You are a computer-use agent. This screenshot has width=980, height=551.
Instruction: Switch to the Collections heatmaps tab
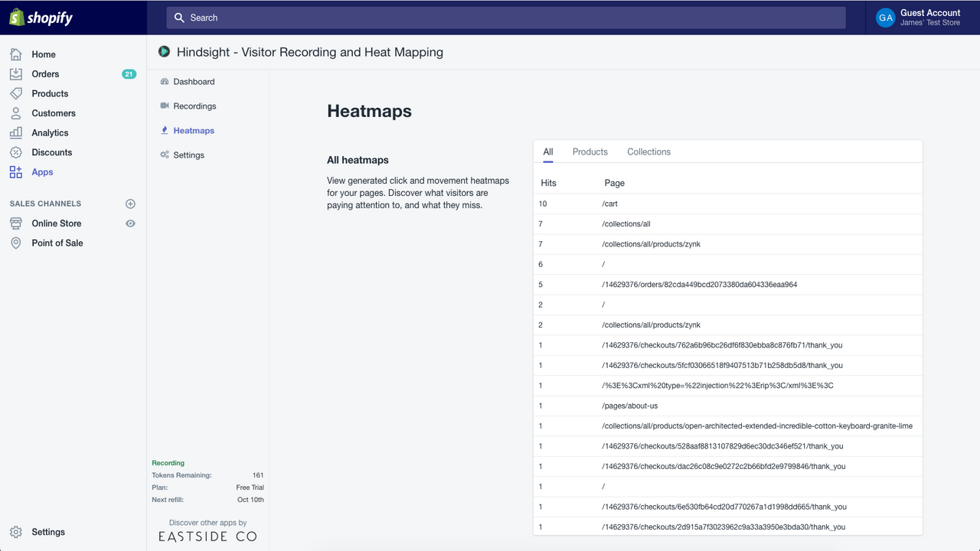(x=648, y=152)
